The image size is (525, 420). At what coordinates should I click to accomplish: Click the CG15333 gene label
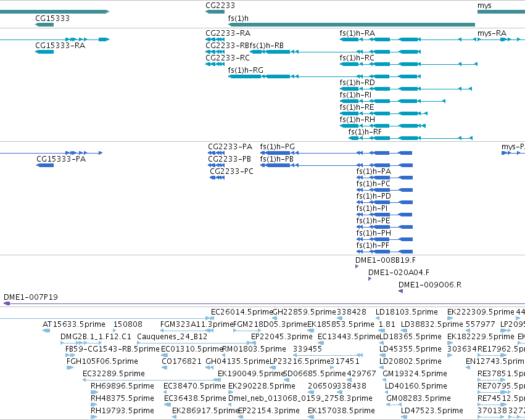52,18
